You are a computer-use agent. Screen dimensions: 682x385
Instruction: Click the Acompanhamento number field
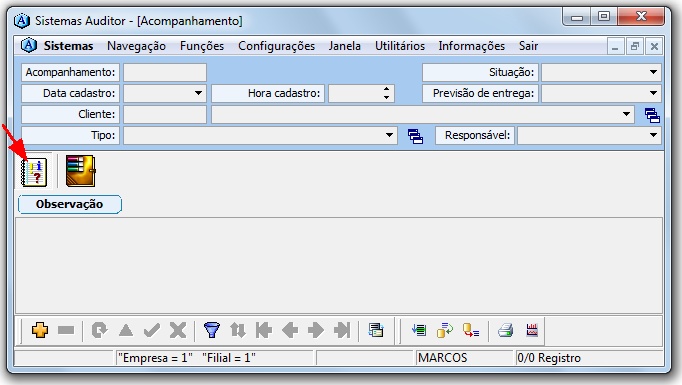(165, 72)
